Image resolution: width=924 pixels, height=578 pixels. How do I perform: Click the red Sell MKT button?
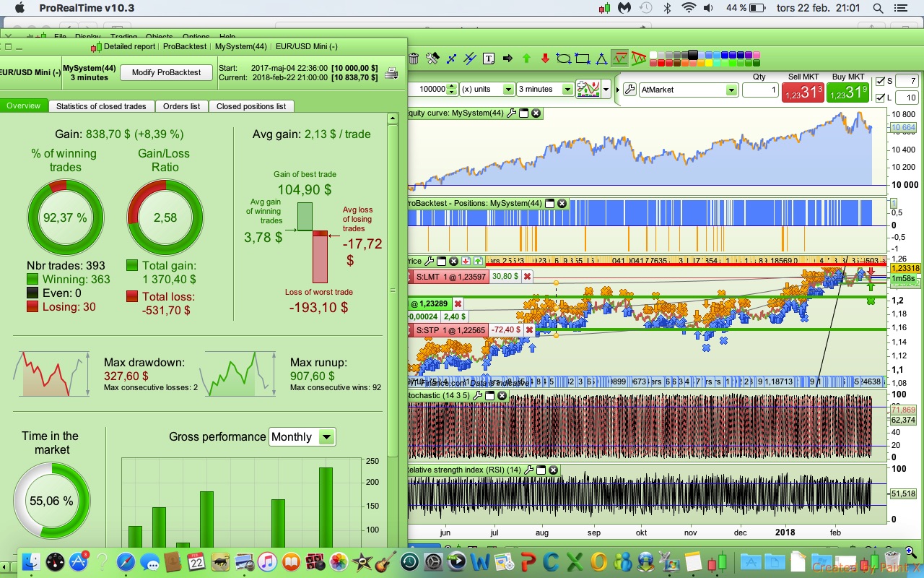[x=803, y=92]
